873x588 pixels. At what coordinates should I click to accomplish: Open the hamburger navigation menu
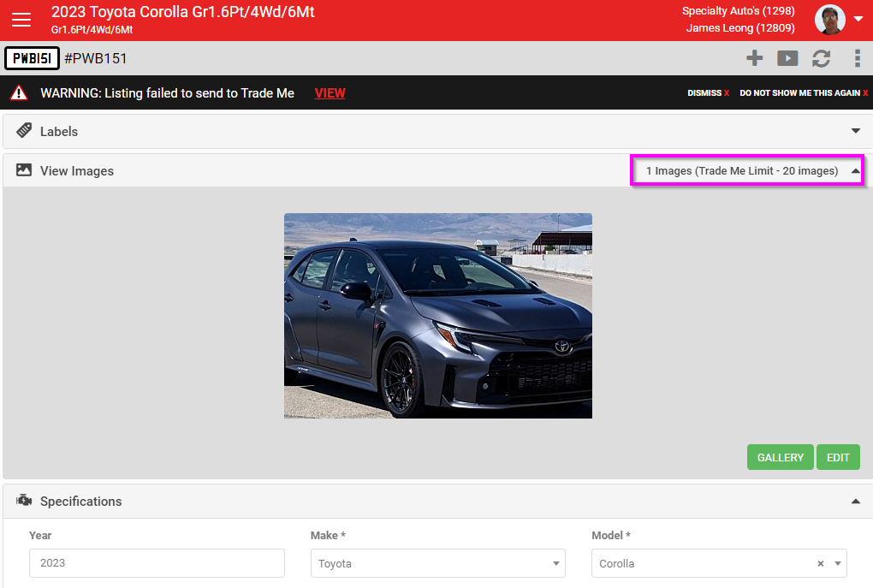[x=21, y=20]
